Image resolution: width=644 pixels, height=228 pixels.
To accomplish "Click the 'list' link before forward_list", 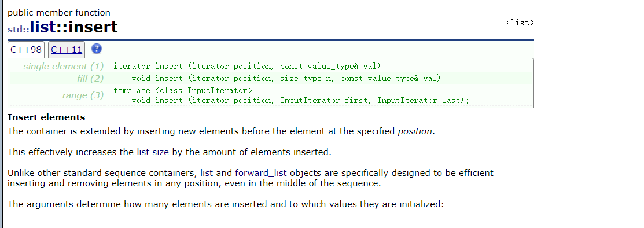I will tap(207, 173).
